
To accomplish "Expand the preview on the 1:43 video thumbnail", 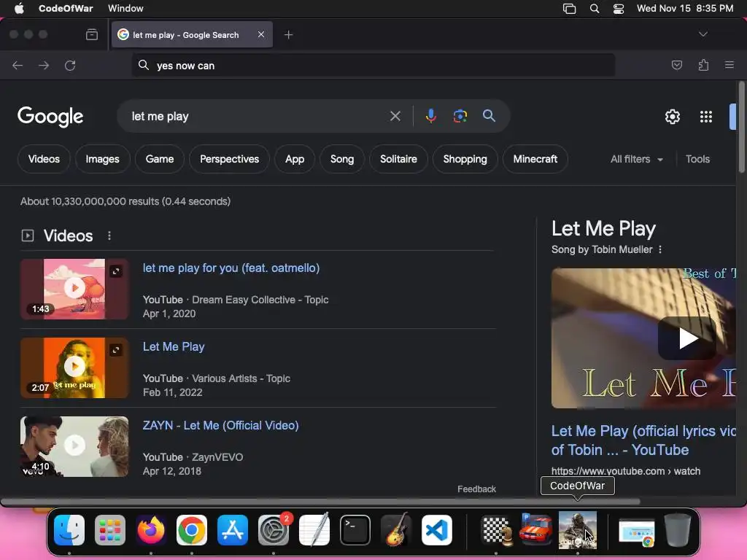I will tap(116, 271).
